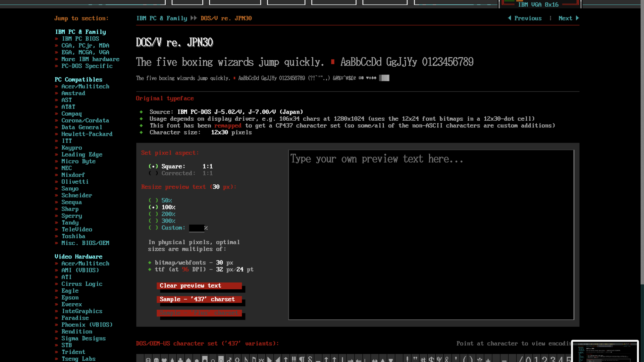Click the Custom percentage input box
644x362 pixels.
coord(197,228)
